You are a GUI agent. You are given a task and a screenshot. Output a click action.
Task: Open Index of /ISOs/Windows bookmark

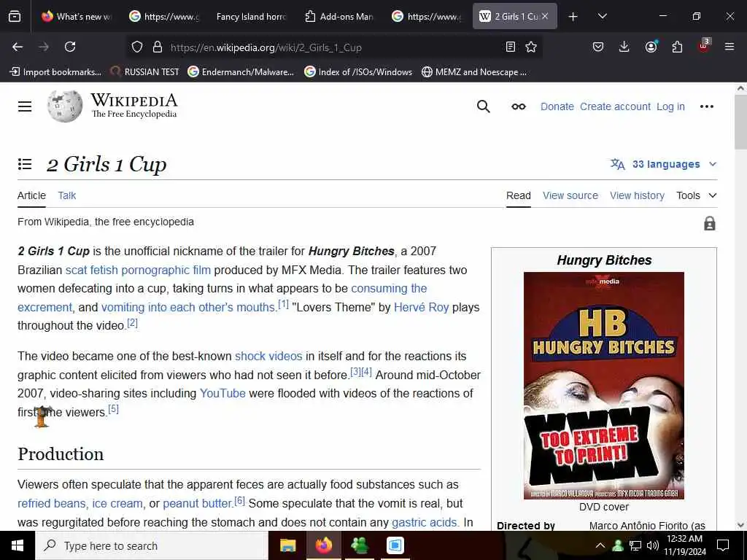pyautogui.click(x=358, y=72)
